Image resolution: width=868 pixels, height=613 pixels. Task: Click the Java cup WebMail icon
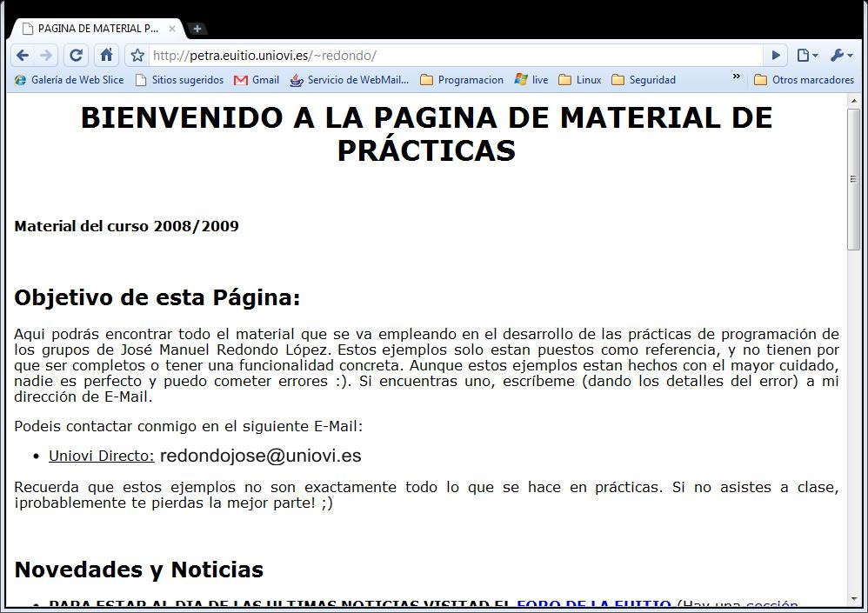(297, 80)
